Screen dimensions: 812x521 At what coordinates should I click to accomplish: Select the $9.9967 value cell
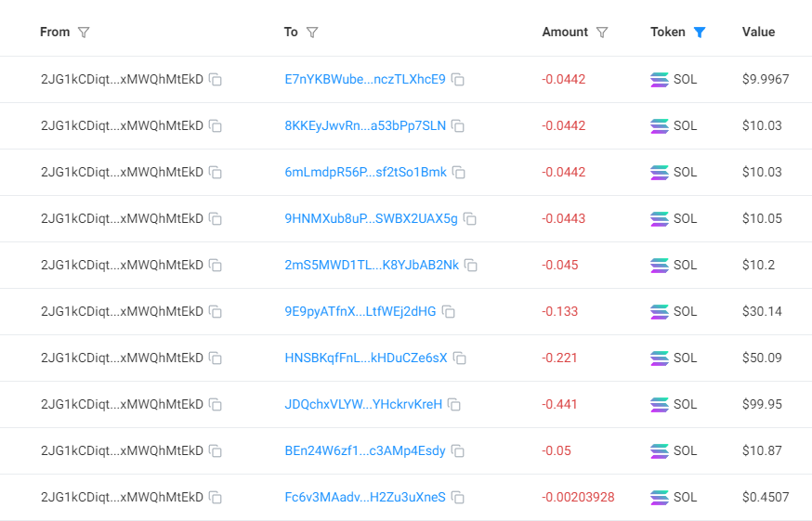766,79
